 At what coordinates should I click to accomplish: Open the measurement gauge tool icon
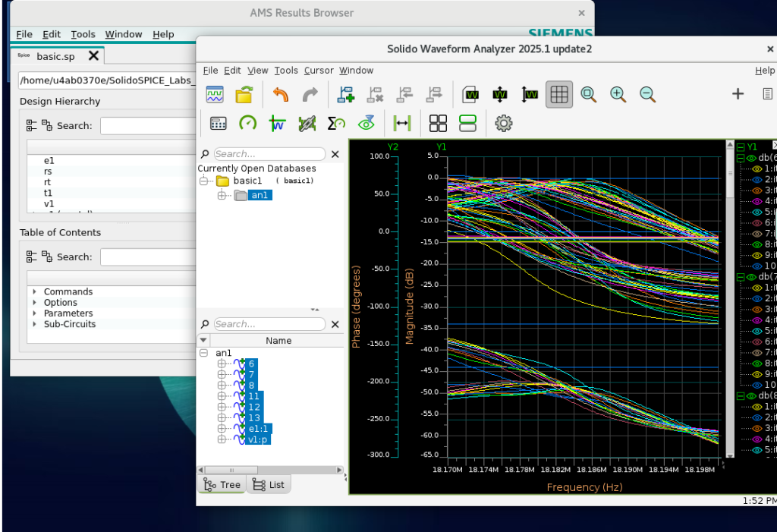click(x=248, y=124)
